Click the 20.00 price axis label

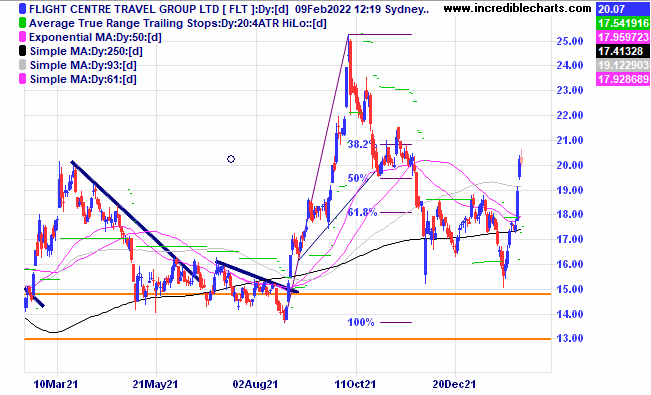pyautogui.click(x=570, y=165)
